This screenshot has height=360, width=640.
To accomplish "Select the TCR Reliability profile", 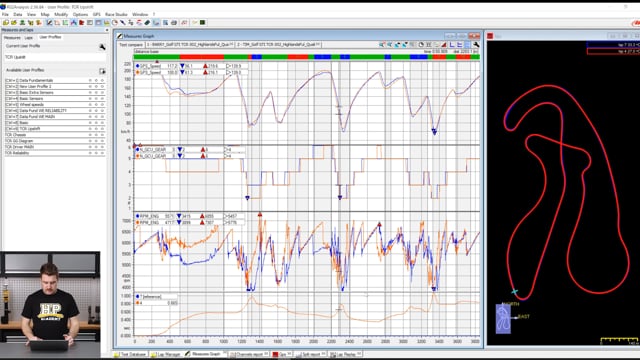I will tap(54, 153).
